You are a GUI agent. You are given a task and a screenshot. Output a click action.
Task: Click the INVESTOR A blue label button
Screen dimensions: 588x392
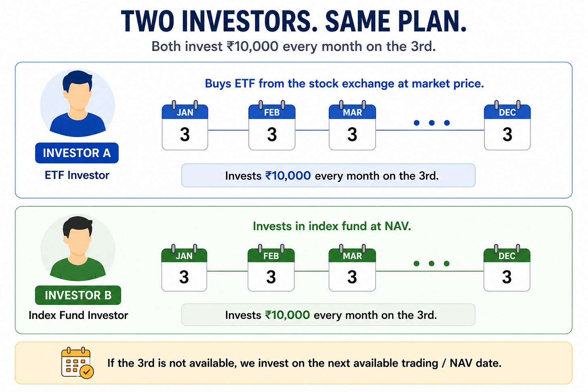[77, 153]
